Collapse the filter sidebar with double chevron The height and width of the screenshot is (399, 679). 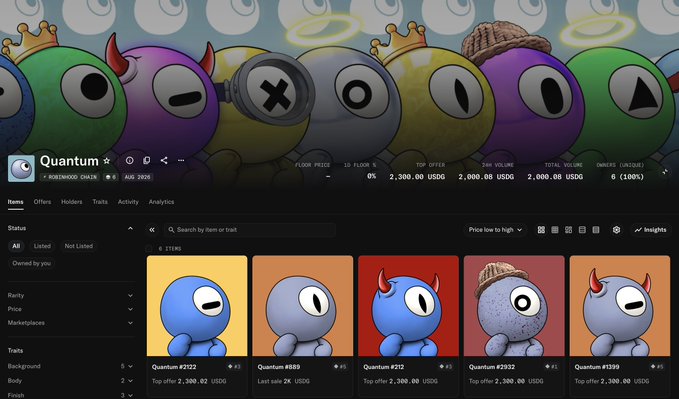[x=152, y=230]
